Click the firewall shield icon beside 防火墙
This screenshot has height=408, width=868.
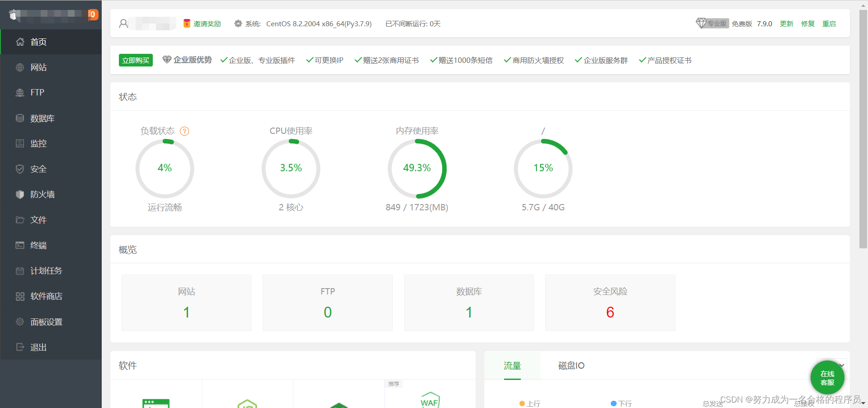point(20,195)
